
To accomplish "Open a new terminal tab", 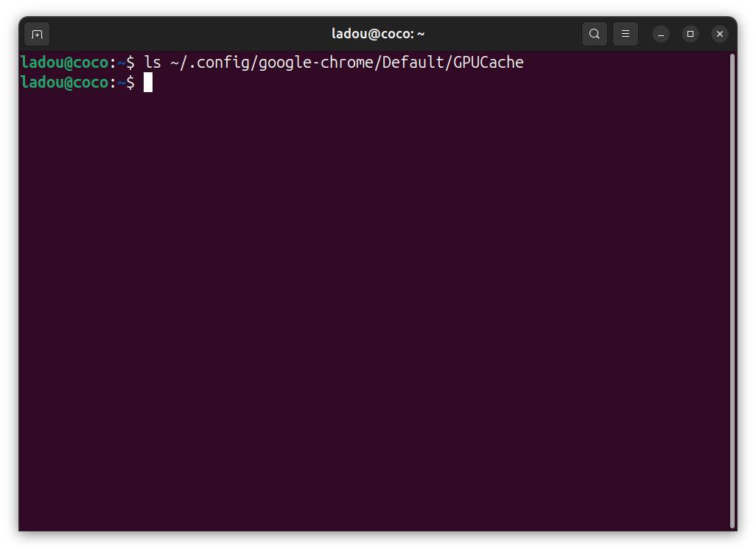I will (36, 34).
